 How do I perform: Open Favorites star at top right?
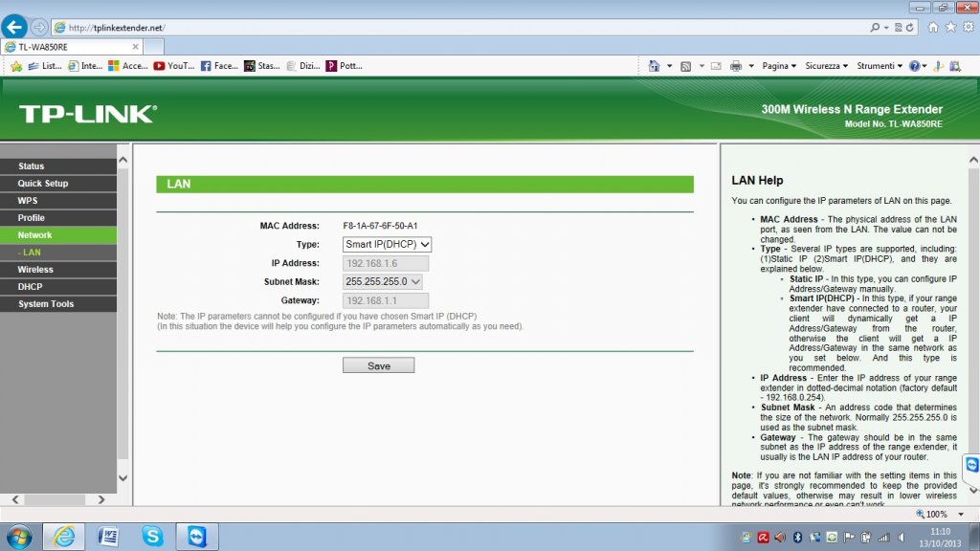(x=950, y=27)
